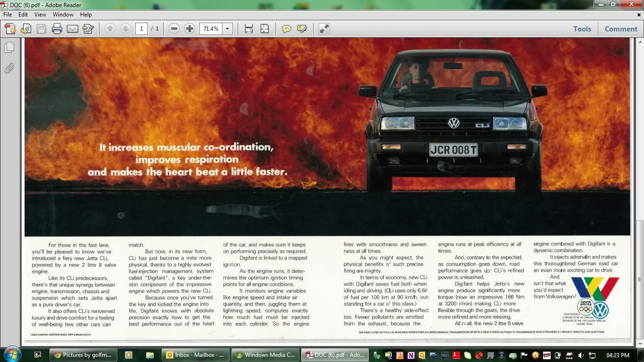This screenshot has width=644, height=362.
Task: Open the Windows Start menu
Action: coord(12,354)
